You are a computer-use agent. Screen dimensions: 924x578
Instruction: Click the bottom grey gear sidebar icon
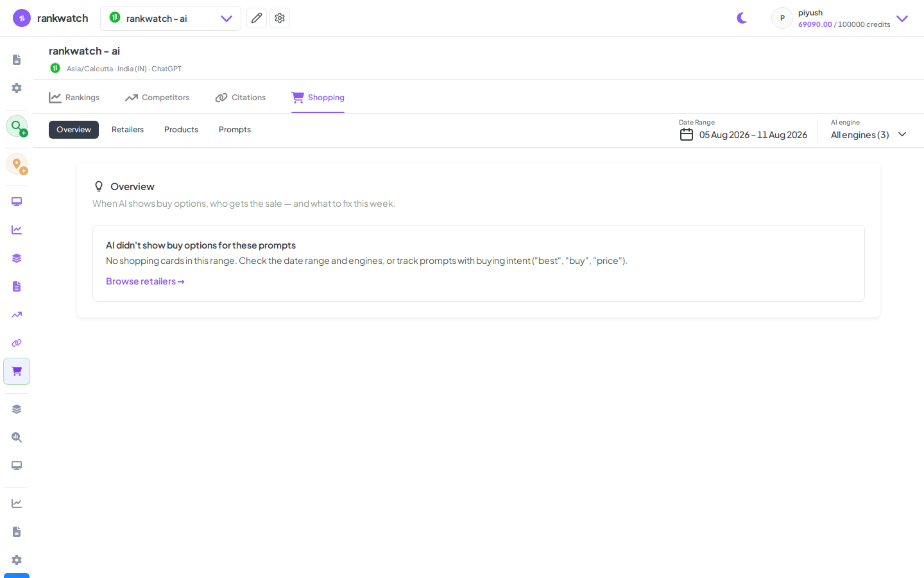17,560
